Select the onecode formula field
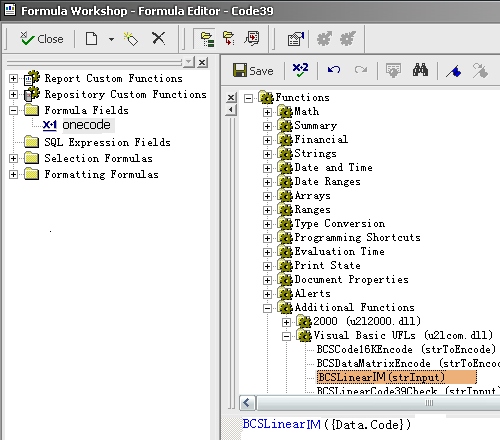The width and height of the screenshot is (500, 440). [x=86, y=125]
